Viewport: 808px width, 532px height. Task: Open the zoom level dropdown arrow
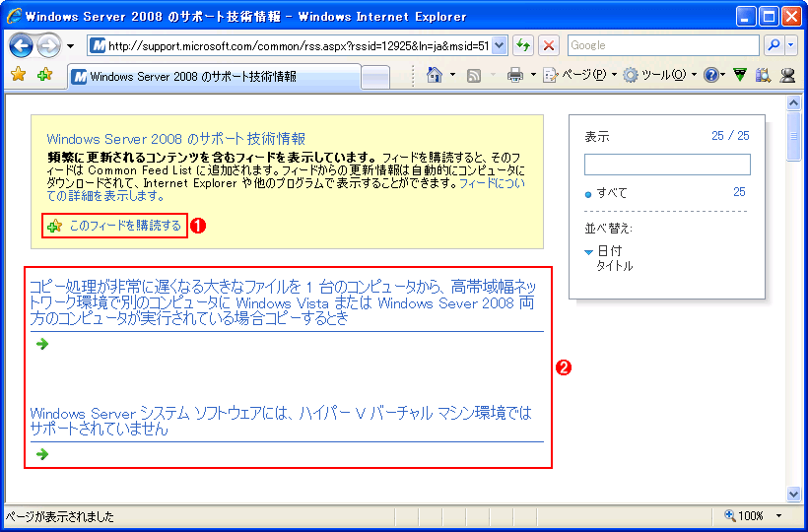tap(779, 515)
